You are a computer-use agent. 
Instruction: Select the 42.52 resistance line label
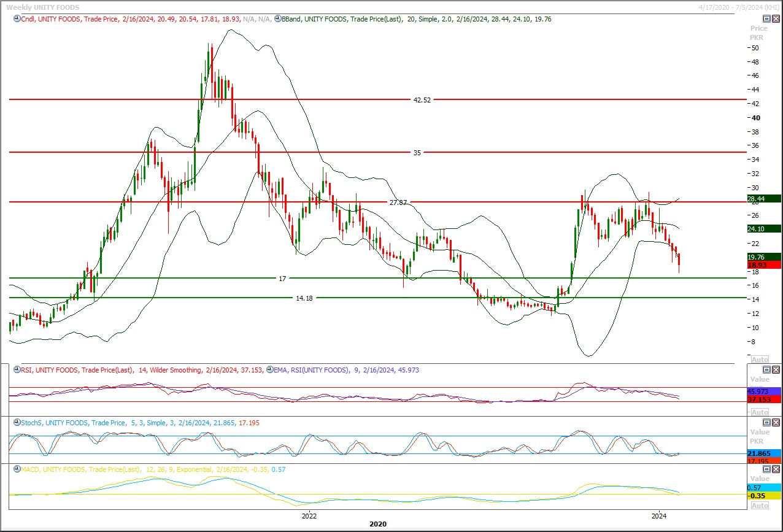[x=422, y=99]
